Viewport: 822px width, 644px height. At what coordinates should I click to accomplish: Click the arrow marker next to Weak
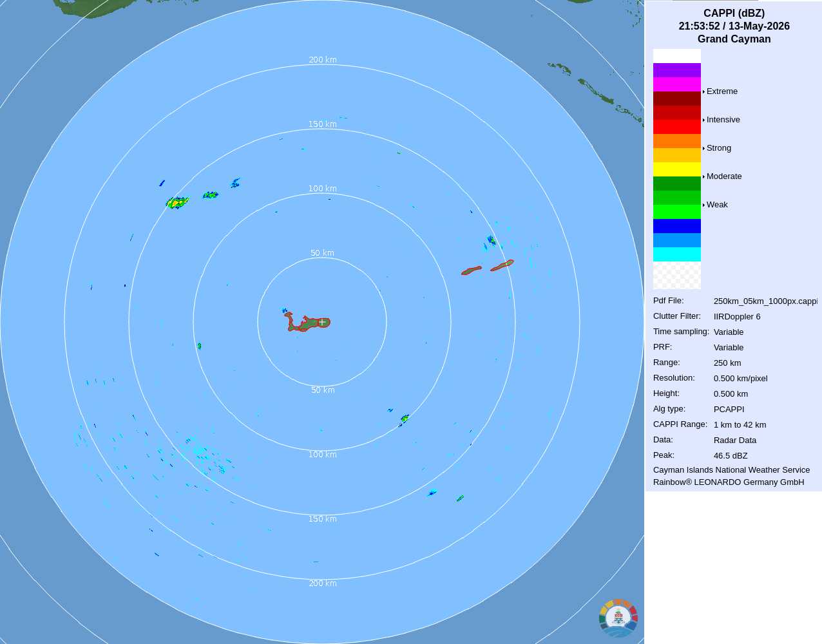tap(703, 205)
